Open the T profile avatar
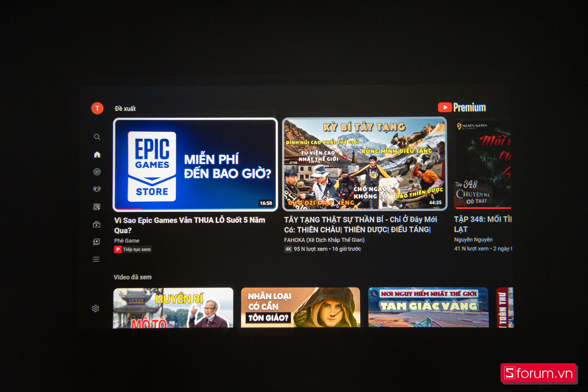 tap(97, 108)
